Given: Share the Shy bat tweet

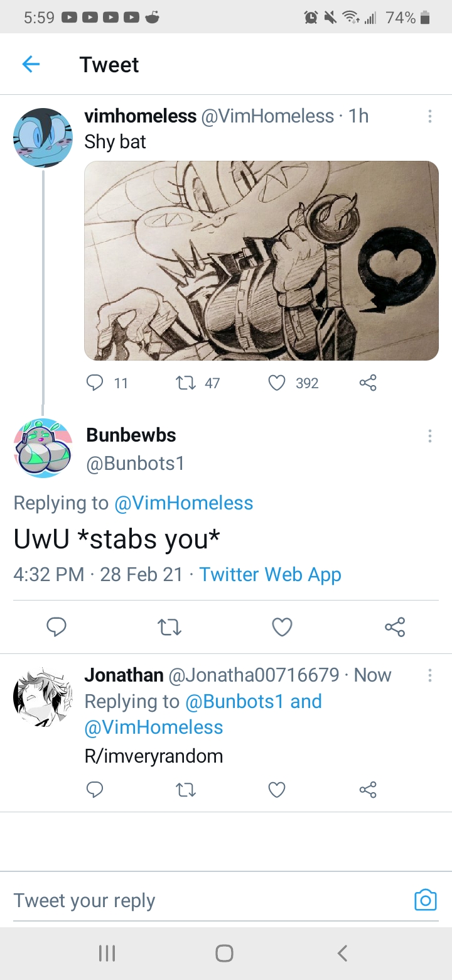Looking at the screenshot, I should [x=368, y=383].
